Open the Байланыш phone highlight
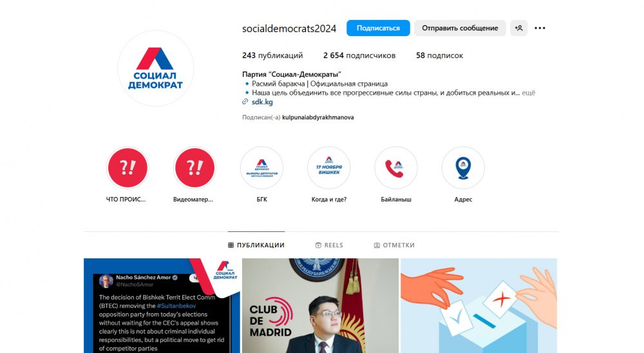Image resolution: width=644 pixels, height=353 pixels. [396, 167]
